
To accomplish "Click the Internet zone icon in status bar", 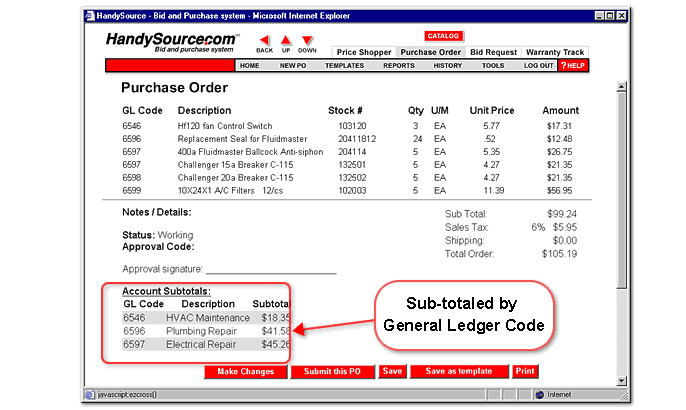I will 540,394.
